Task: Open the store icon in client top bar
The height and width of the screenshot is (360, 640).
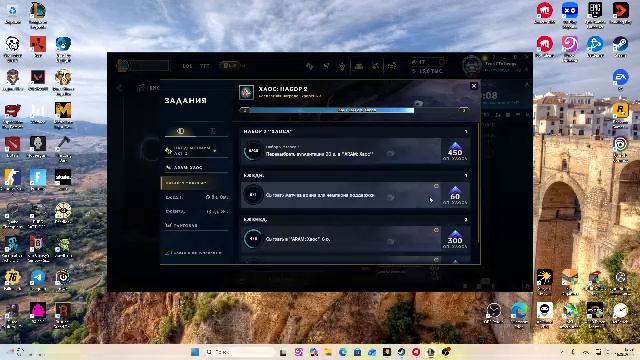Action: [392, 66]
